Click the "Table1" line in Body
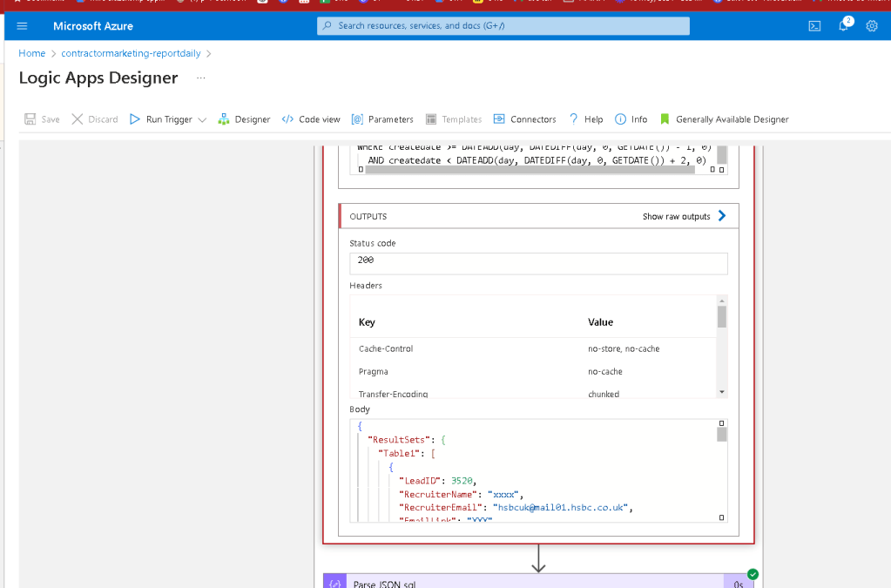The width and height of the screenshot is (891, 588). tap(407, 453)
